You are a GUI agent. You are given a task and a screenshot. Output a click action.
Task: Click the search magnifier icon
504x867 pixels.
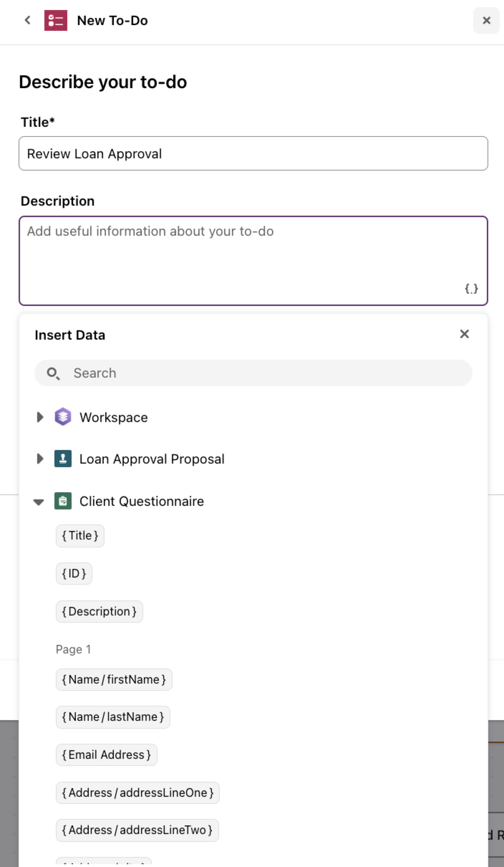coord(53,373)
